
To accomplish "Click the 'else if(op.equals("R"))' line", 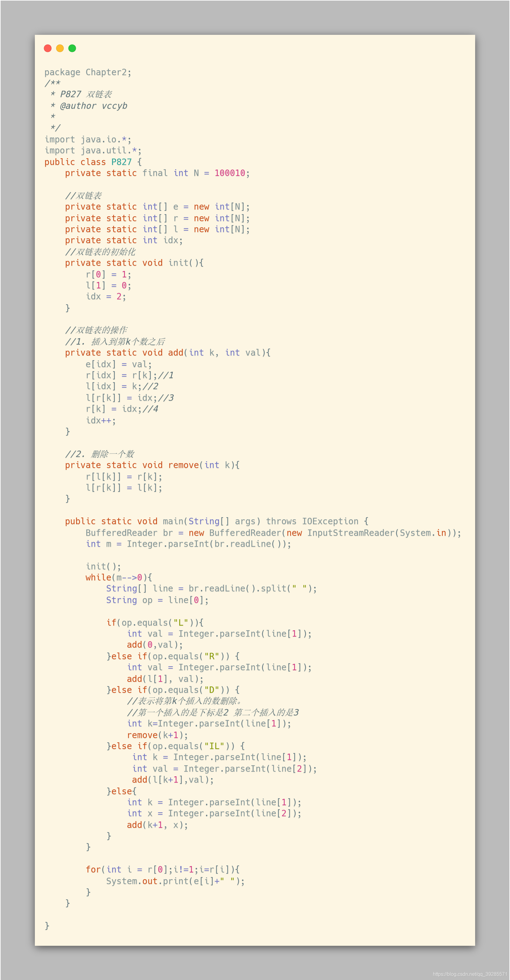I will click(173, 656).
